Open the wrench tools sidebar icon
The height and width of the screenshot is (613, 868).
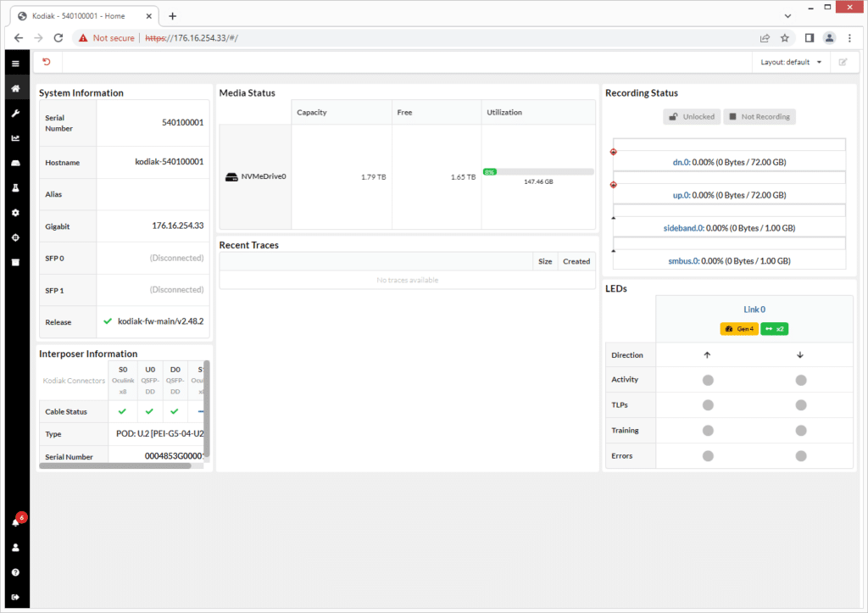coord(15,114)
